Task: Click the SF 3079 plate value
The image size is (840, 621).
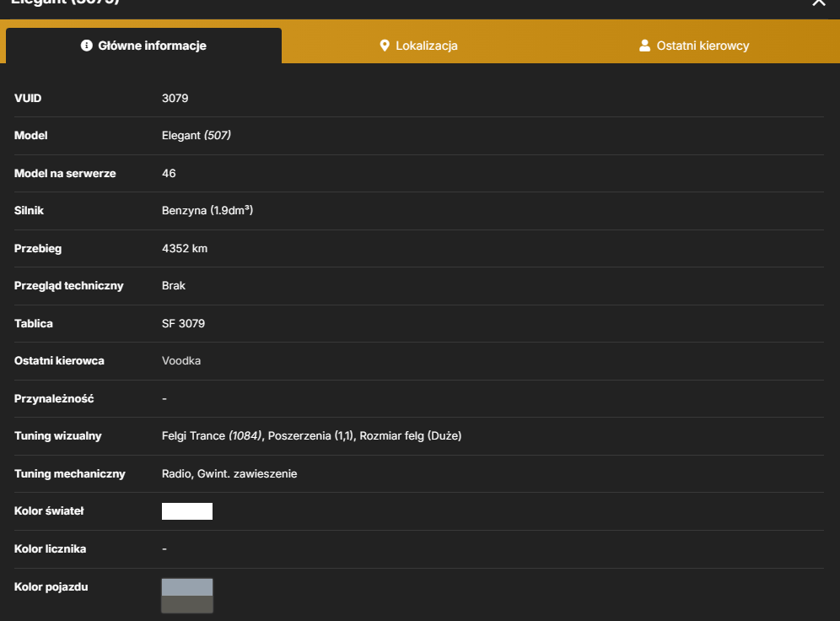Action: click(x=183, y=324)
